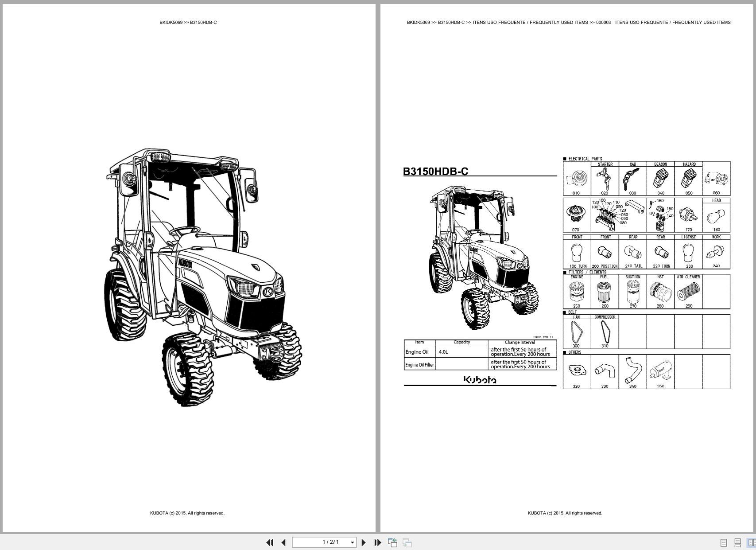756x550 pixels.
Task: Click the OTHERS section heading
Action: tap(574, 352)
